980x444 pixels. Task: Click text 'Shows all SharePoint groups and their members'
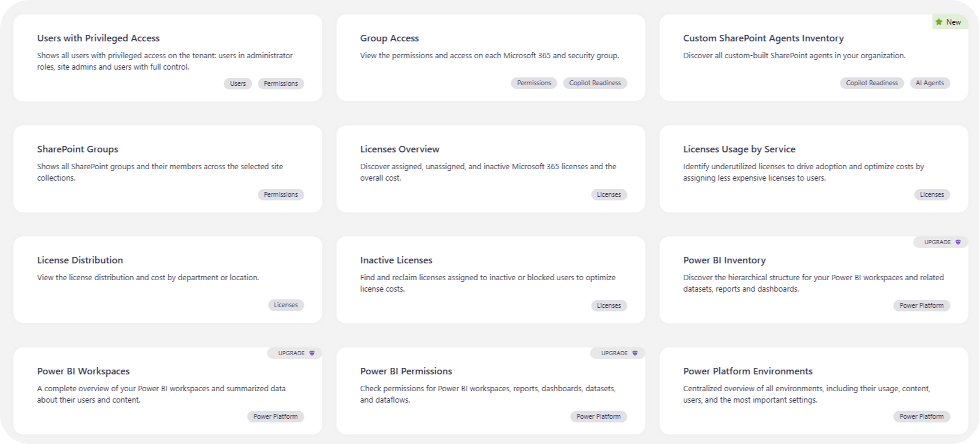[x=160, y=172]
